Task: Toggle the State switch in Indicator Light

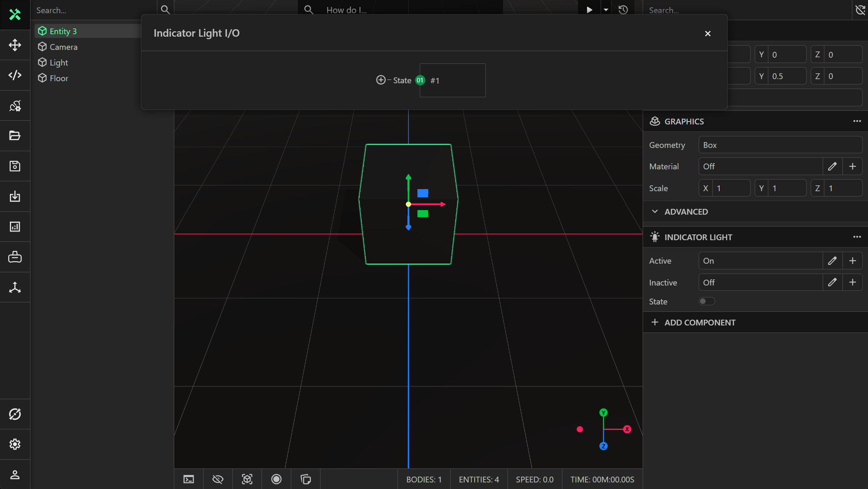Action: coord(707,301)
